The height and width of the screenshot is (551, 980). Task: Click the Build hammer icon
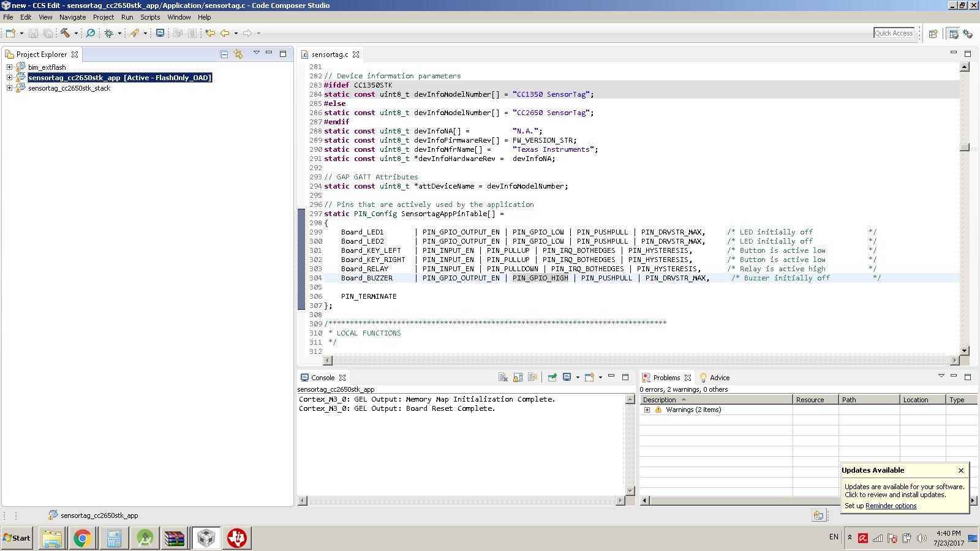pos(65,33)
